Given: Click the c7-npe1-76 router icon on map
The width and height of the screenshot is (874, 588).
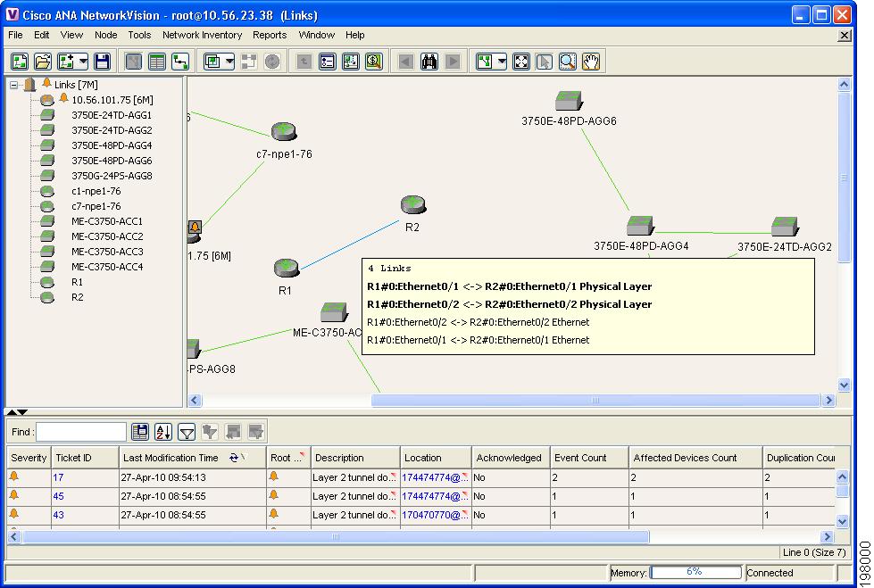Looking at the screenshot, I should coord(284,131).
